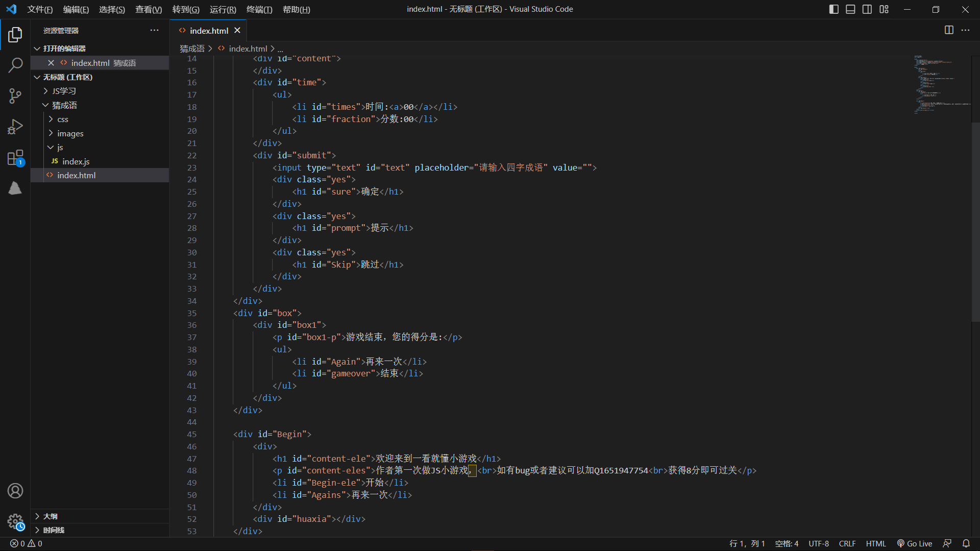Change end of line sequence CRLF
This screenshot has width=980, height=551.
point(847,543)
